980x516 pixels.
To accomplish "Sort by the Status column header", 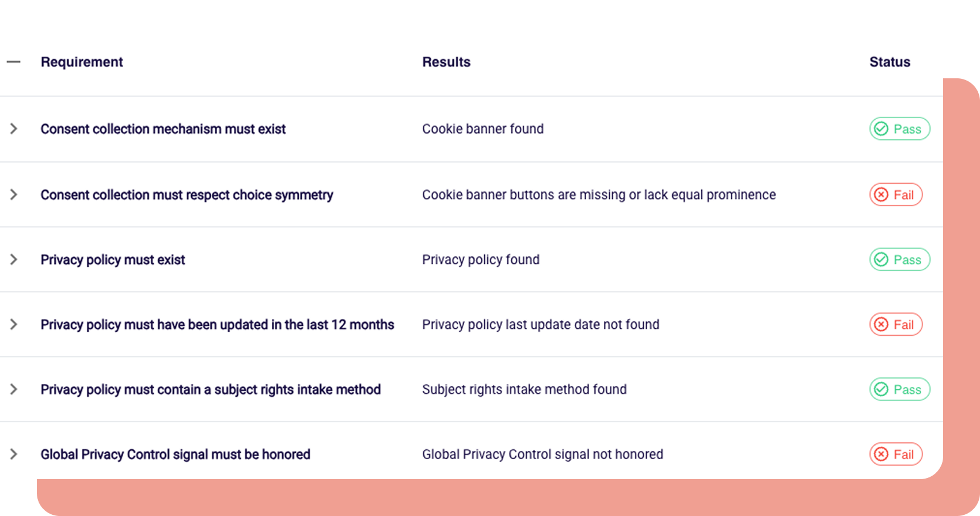I will (x=890, y=62).
